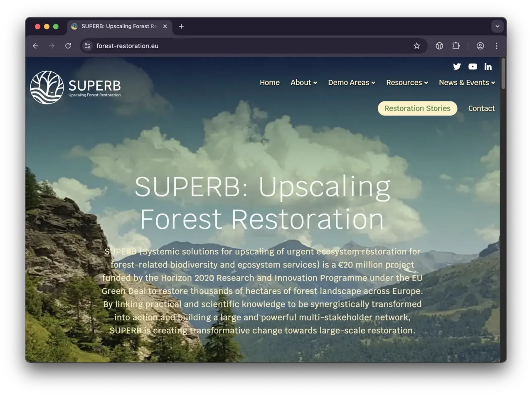Expand the About dropdown menu
Viewport: 532px width, 396px height.
click(304, 83)
